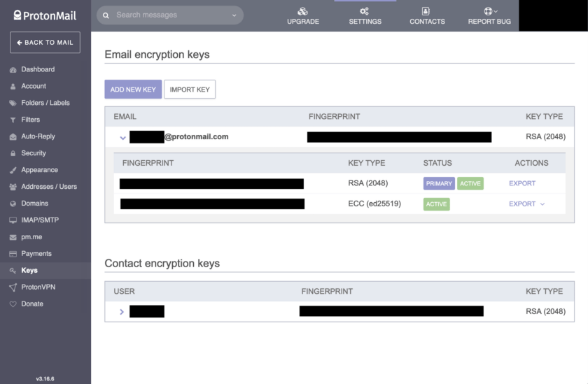Open the Report Bug dropdown arrow
The height and width of the screenshot is (384, 588).
(496, 12)
